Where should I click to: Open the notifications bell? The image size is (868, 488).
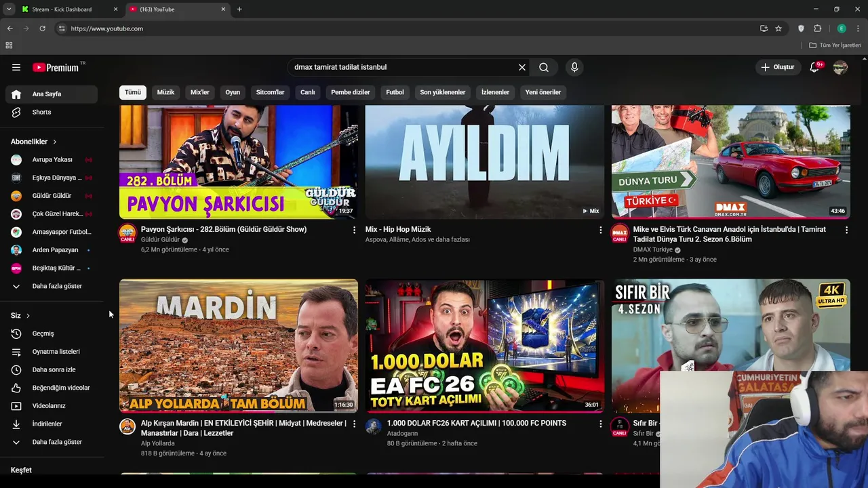[x=815, y=67]
